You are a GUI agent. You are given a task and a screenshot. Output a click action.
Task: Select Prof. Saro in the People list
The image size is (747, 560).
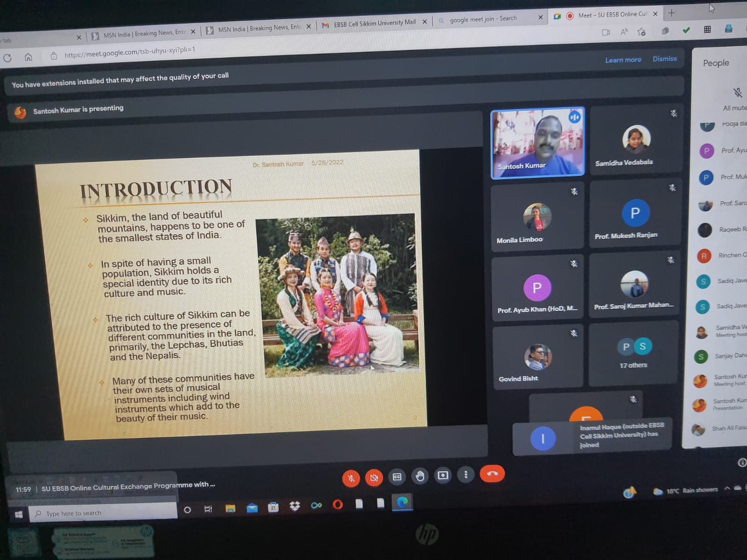click(x=723, y=204)
